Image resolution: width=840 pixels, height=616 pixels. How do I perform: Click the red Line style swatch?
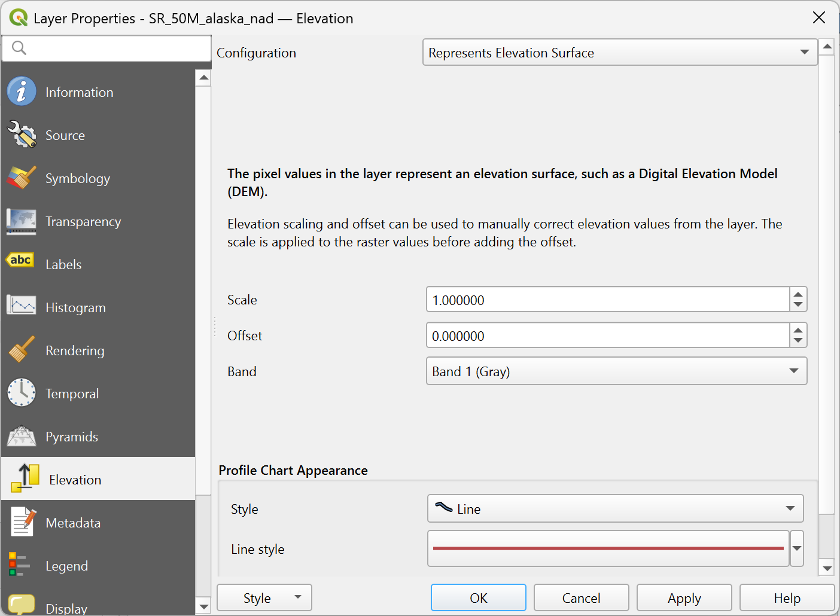point(608,548)
